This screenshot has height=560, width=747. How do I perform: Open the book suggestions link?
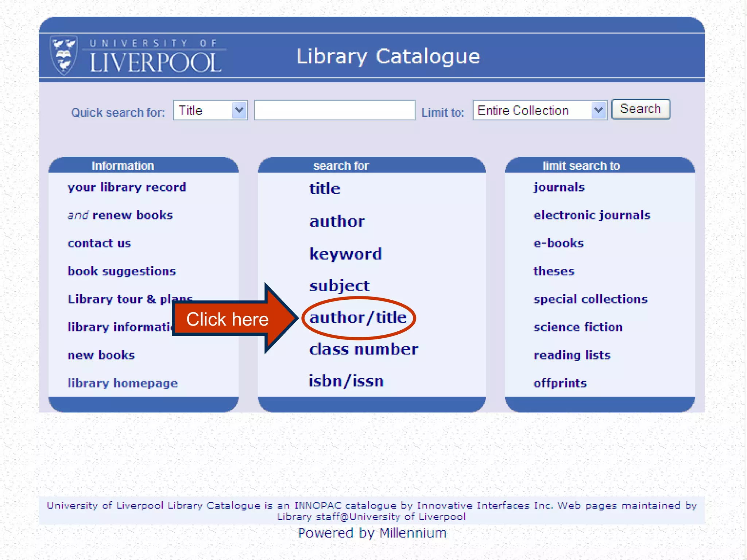121,271
